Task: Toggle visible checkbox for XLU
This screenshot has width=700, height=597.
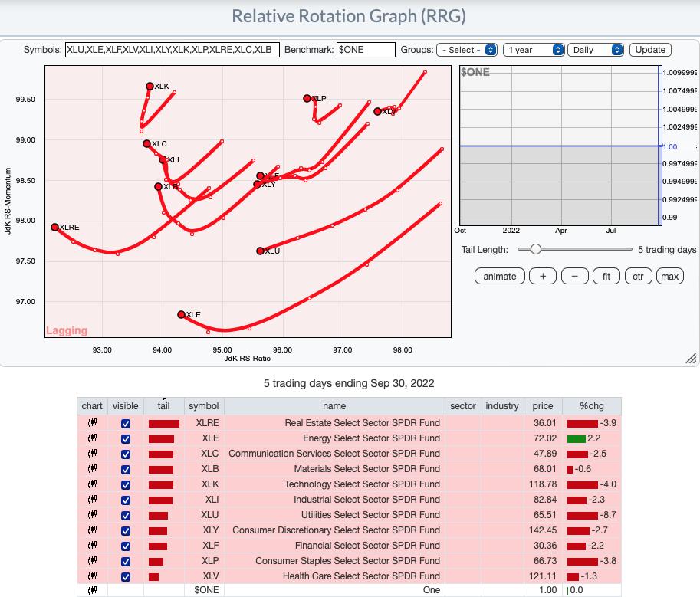Action: coord(126,515)
